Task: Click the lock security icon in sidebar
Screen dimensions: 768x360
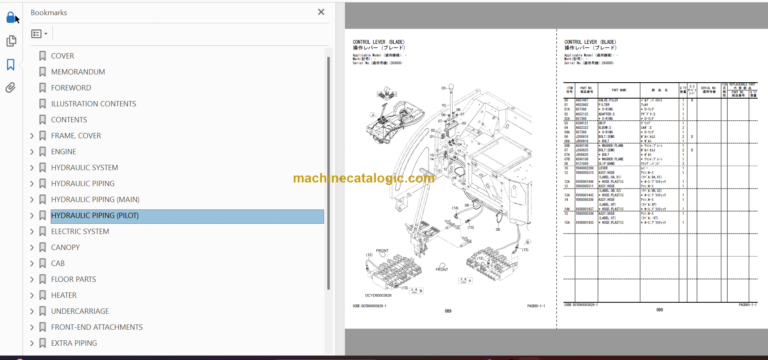Action: click(11, 18)
